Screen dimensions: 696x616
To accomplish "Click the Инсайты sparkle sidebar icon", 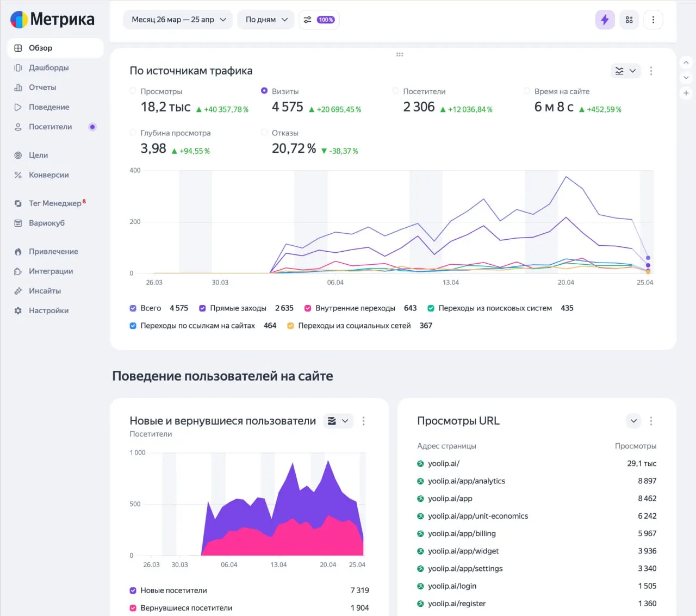I will pos(18,291).
